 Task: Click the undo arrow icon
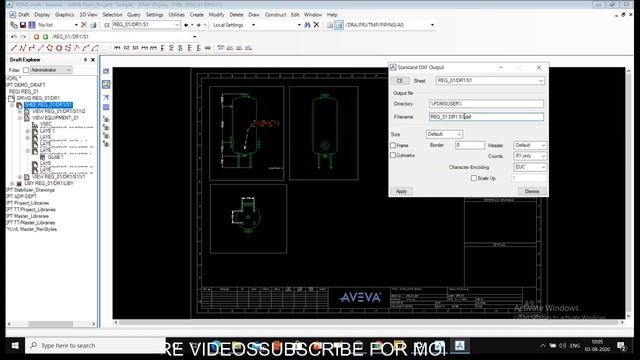click(x=13, y=37)
